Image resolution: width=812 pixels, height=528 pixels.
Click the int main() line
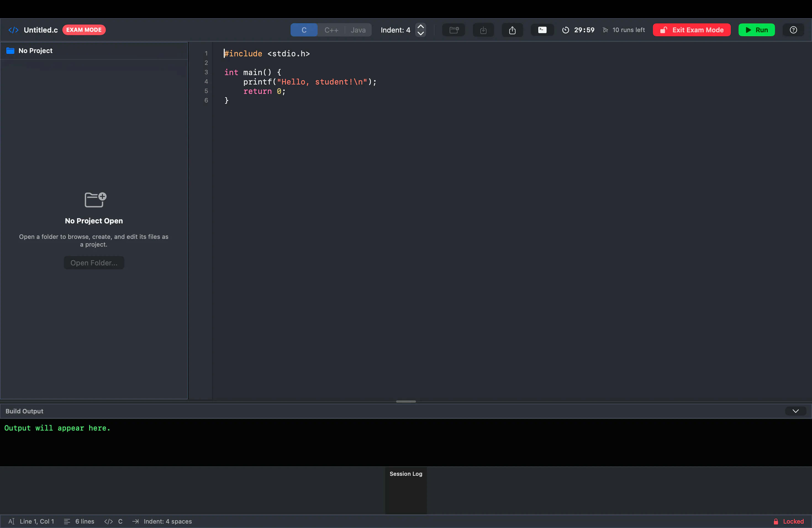(252, 72)
